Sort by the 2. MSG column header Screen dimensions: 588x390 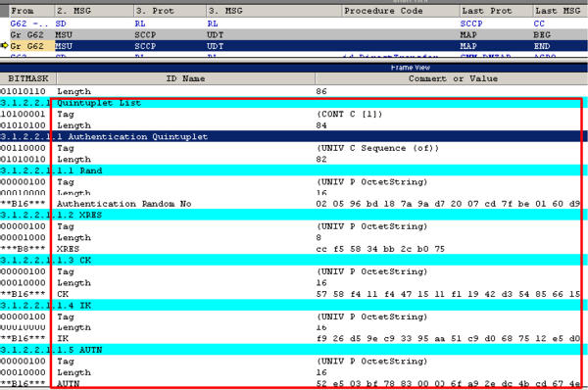click(x=94, y=11)
